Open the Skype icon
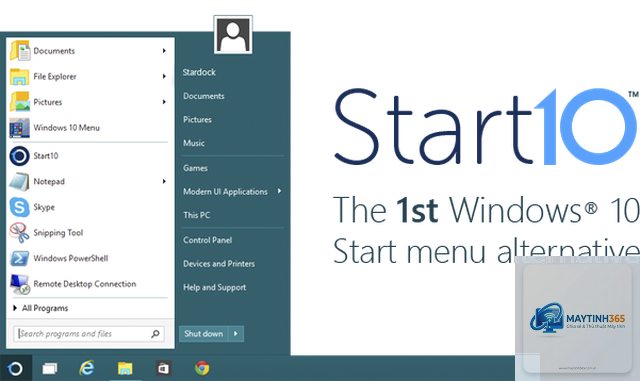Image resolution: width=640 pixels, height=381 pixels. pyautogui.click(x=20, y=207)
